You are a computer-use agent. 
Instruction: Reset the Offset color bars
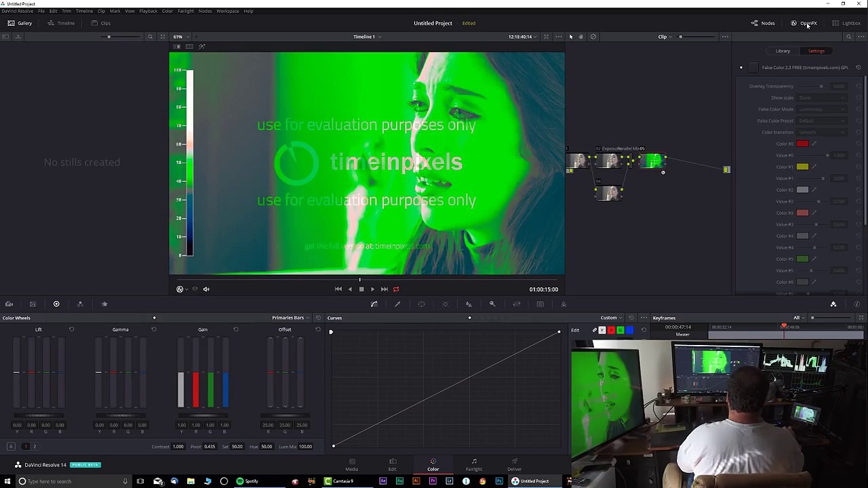(317, 329)
